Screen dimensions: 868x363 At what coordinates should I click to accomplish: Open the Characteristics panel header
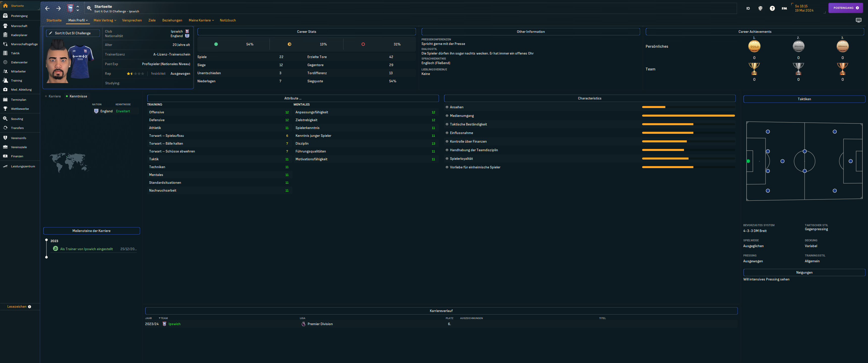[590, 98]
